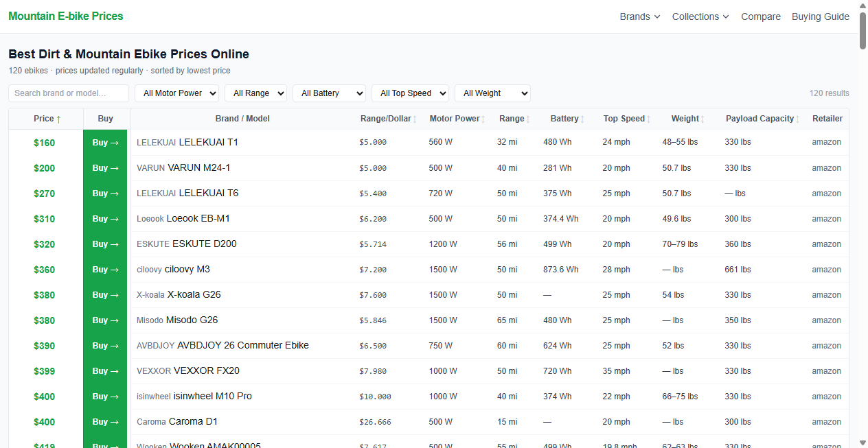The image size is (868, 448).
Task: Click Buy for Misodo G26
Action: [x=105, y=320]
